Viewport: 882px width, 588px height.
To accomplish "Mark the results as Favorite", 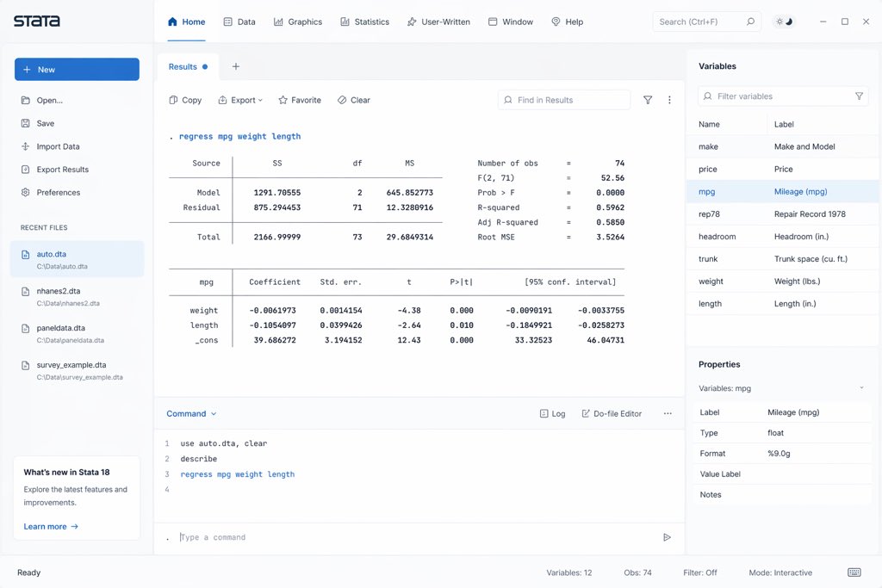I will click(300, 100).
